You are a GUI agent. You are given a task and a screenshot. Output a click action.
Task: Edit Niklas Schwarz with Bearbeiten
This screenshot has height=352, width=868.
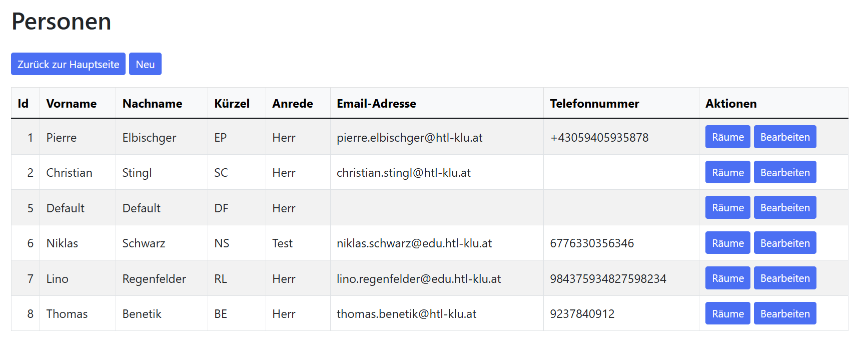[x=784, y=243]
